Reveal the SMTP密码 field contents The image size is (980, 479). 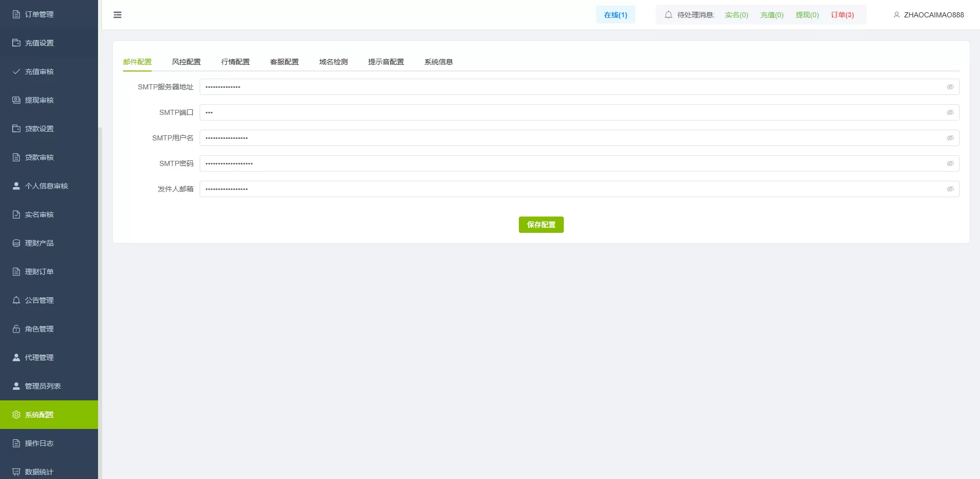[x=950, y=163]
